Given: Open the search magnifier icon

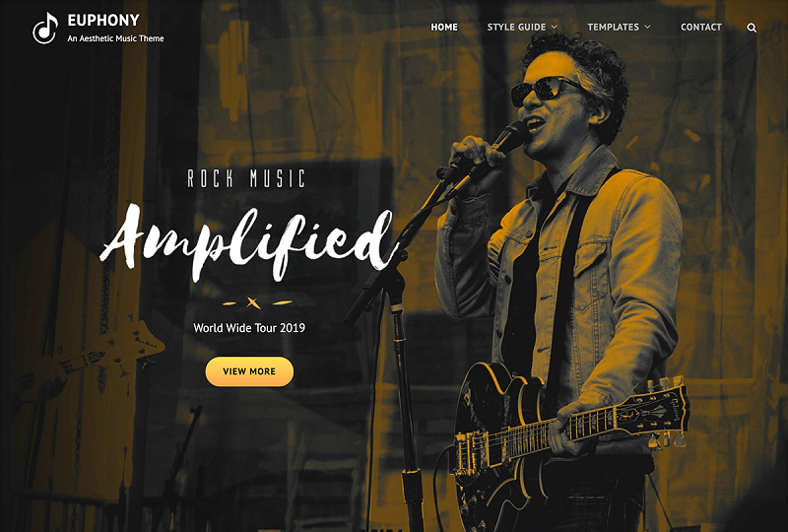Looking at the screenshot, I should [x=752, y=29].
